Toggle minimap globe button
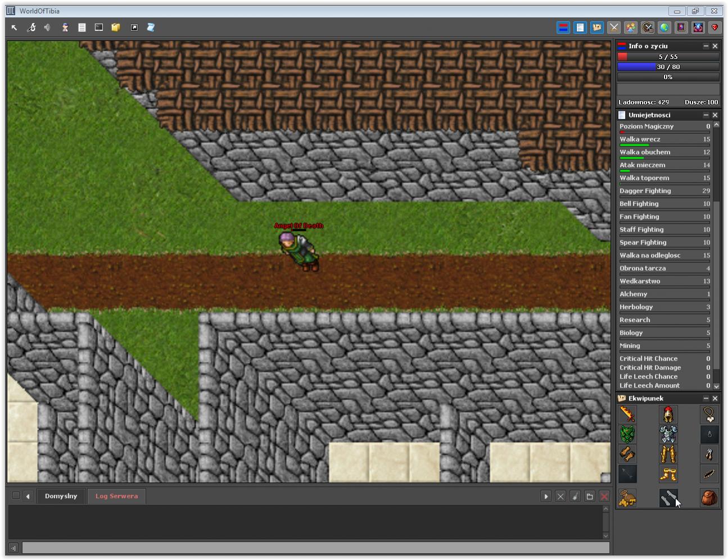 [x=664, y=28]
